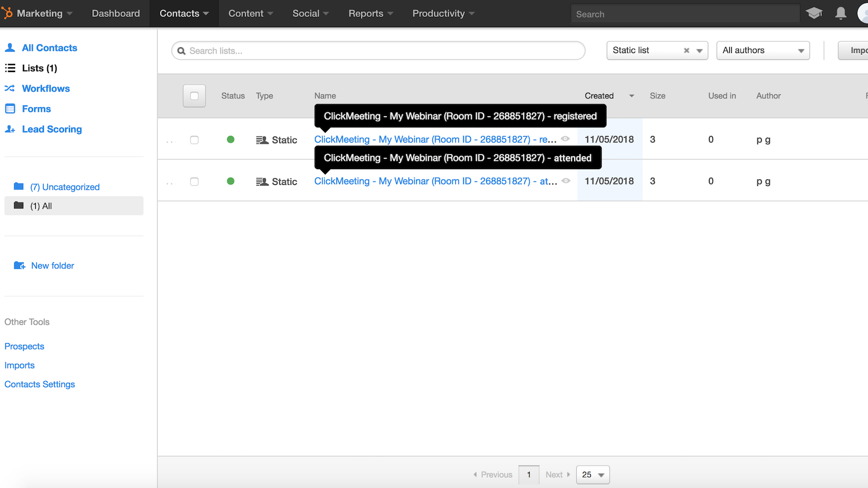Click the Created column header label
This screenshot has height=488, width=868.
599,95
